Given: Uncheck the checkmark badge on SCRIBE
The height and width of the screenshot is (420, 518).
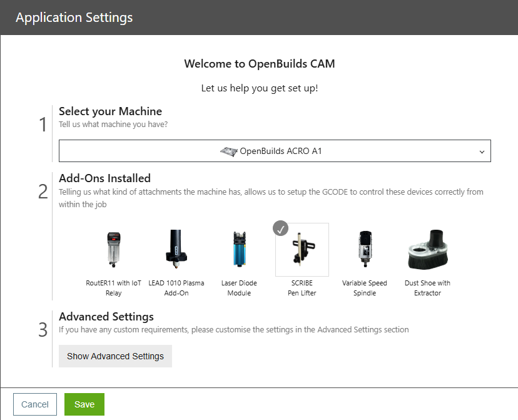Looking at the screenshot, I should (x=281, y=229).
